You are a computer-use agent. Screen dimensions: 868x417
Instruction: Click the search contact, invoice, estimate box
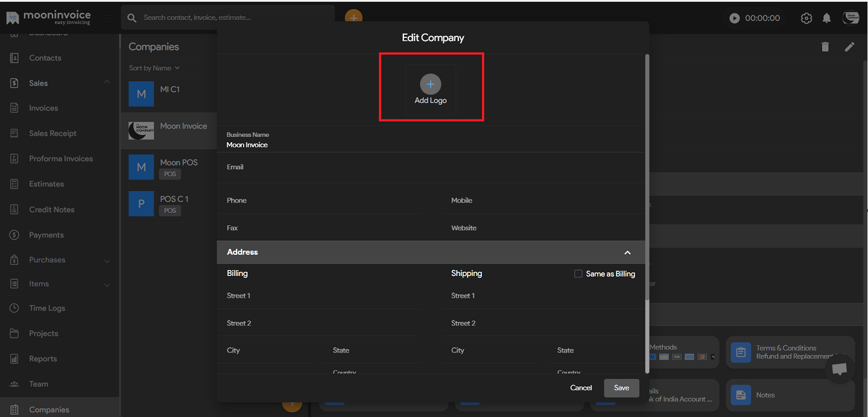click(228, 17)
